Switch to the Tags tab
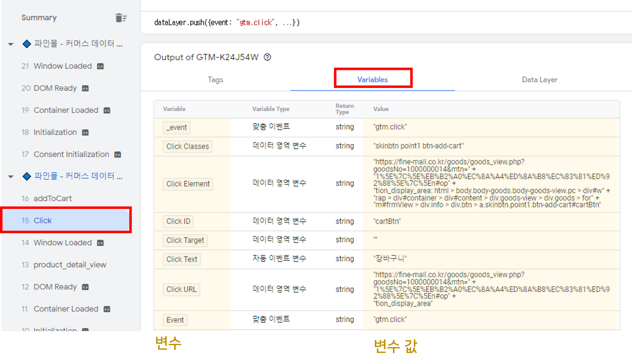The image size is (632, 364). pyautogui.click(x=215, y=80)
